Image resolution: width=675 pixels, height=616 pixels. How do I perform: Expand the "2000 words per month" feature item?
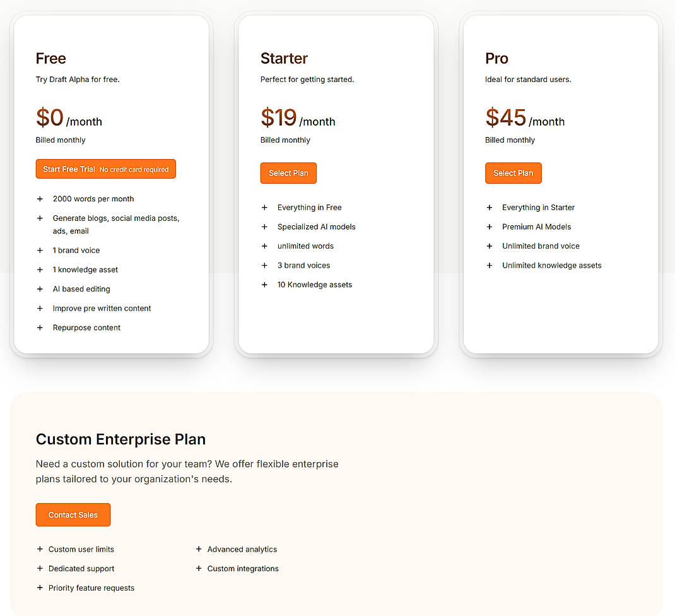[40, 199]
